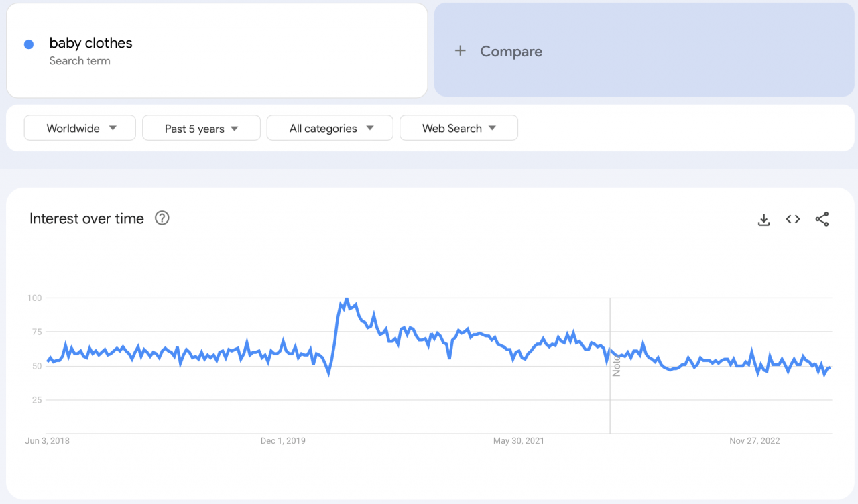Click the embed code icon
858x504 pixels.
coord(793,219)
